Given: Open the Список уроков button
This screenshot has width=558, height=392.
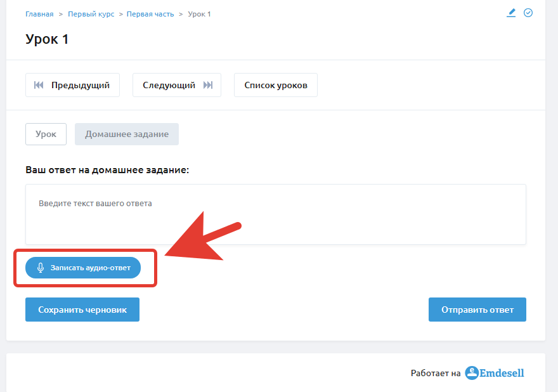Looking at the screenshot, I should point(276,85).
